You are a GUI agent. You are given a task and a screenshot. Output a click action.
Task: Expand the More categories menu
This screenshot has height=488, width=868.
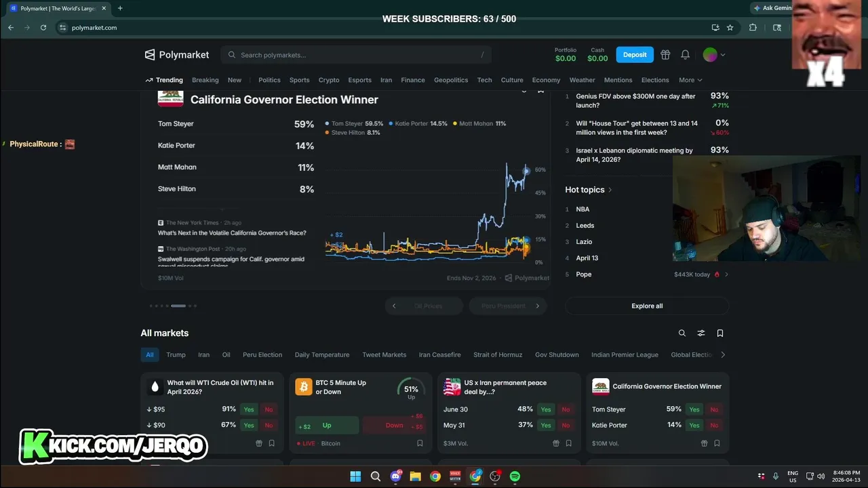(x=690, y=80)
